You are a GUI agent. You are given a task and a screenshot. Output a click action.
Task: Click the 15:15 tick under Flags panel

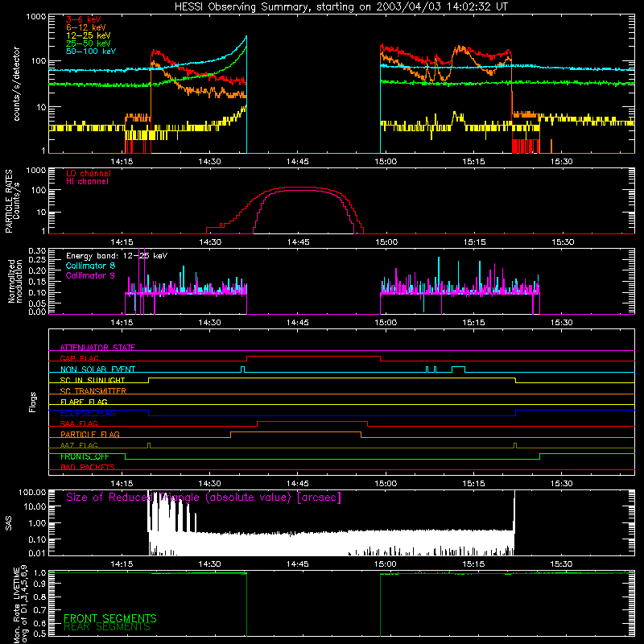(474, 484)
